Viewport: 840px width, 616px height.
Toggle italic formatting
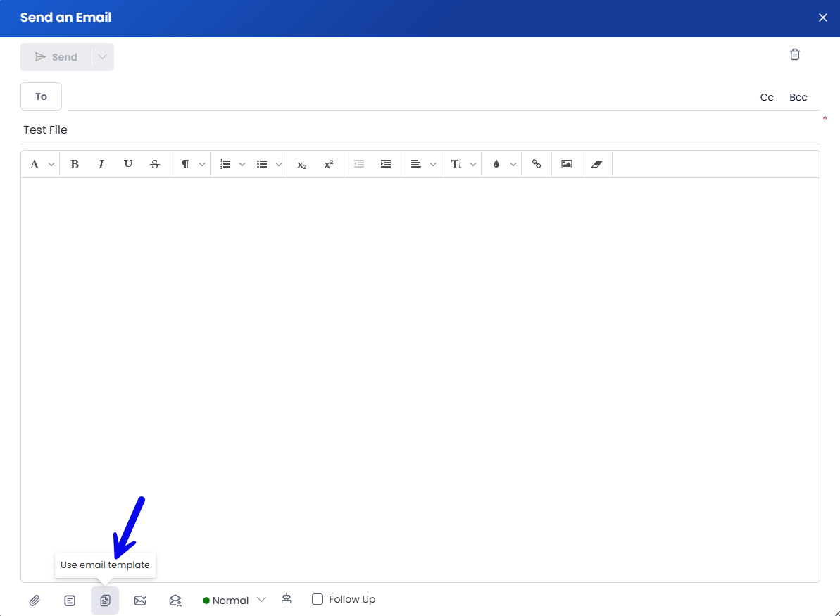point(101,165)
